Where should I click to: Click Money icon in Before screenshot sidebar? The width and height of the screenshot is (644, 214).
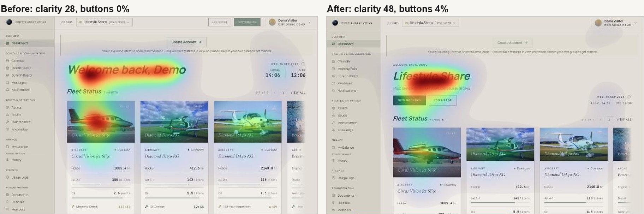pyautogui.click(x=7, y=160)
